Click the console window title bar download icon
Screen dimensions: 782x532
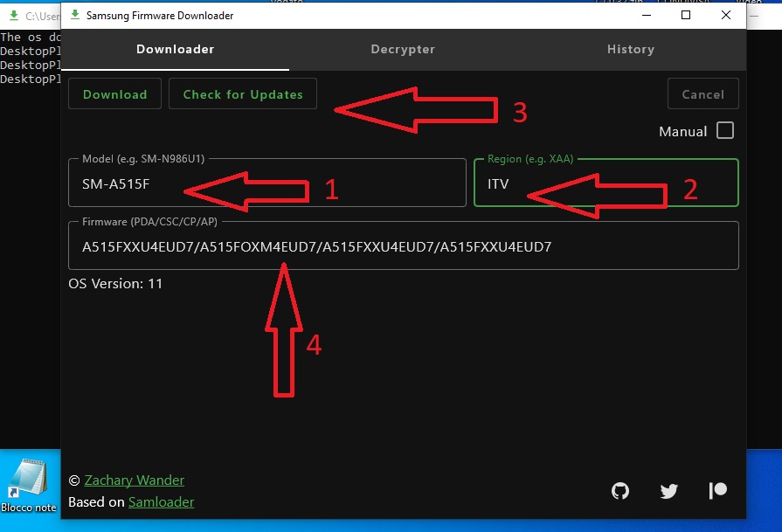14,16
